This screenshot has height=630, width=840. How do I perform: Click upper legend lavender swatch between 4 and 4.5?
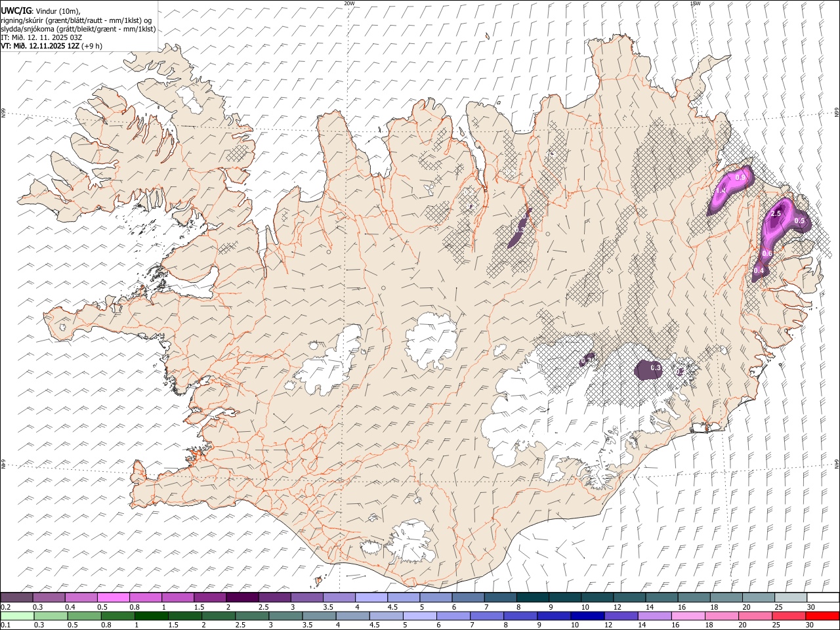[x=371, y=597]
